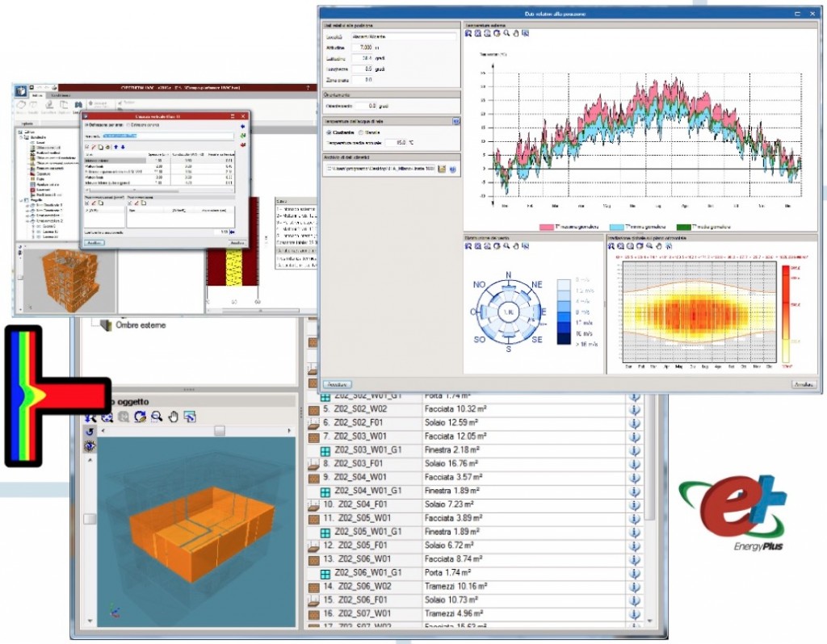The height and width of the screenshot is (644, 827).
Task: Select the hand pan tool above the 3D model view
Action: 173,416
